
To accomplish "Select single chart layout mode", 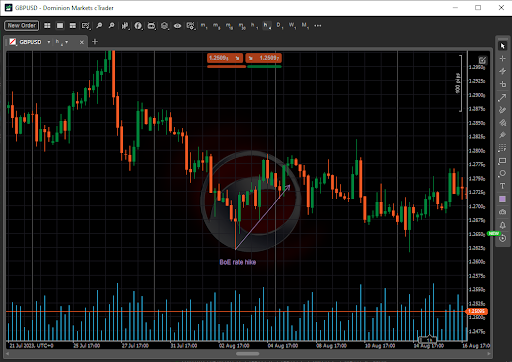I will (x=60, y=26).
